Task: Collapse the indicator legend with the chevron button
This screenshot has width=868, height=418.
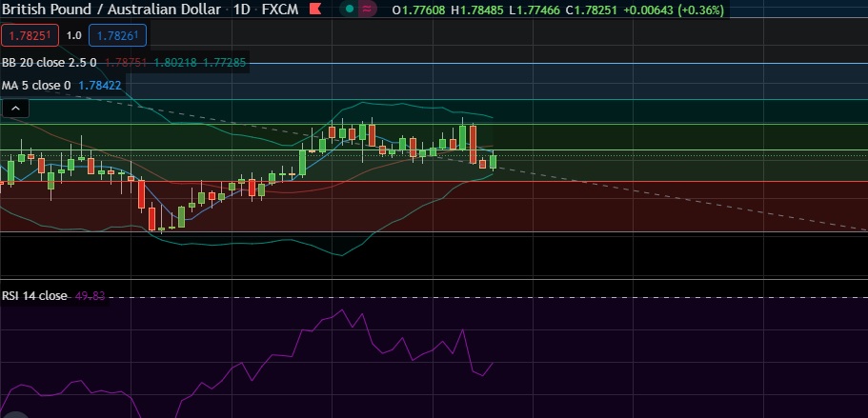Action: pos(15,109)
